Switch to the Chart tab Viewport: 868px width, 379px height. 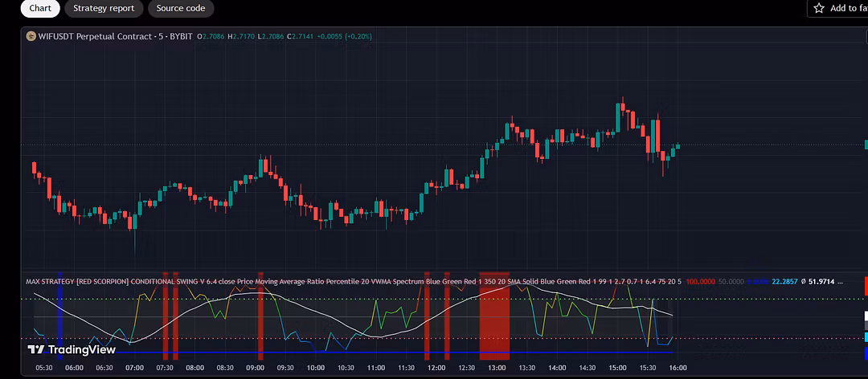pos(40,8)
